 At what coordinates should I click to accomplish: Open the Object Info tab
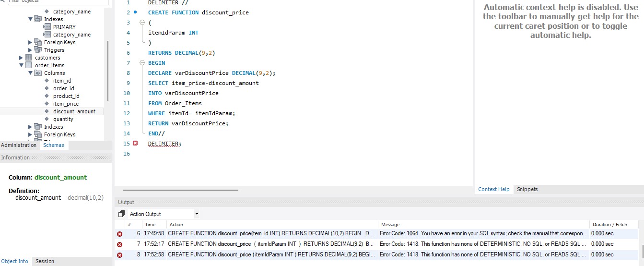[15, 261]
